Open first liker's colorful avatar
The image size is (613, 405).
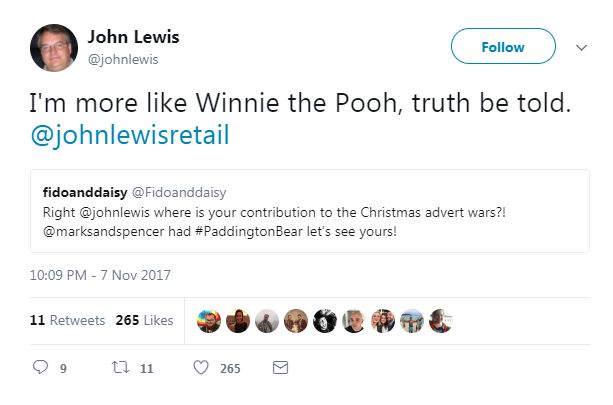[209, 321]
